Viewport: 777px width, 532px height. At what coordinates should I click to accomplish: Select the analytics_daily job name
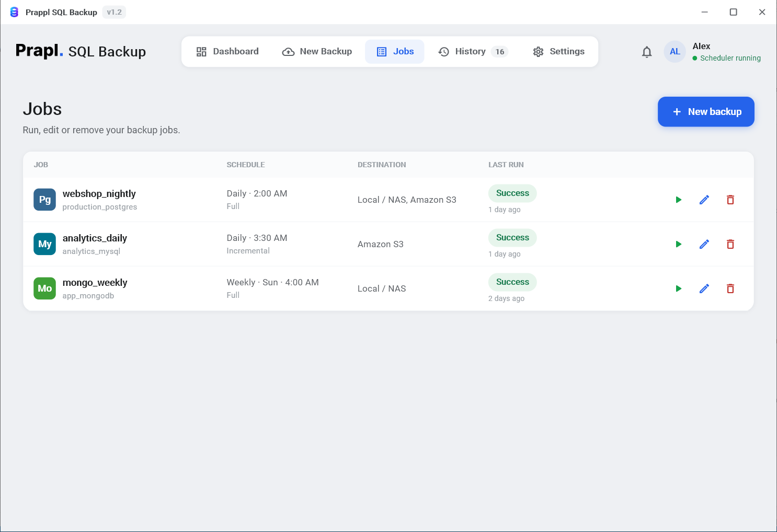pyautogui.click(x=95, y=238)
